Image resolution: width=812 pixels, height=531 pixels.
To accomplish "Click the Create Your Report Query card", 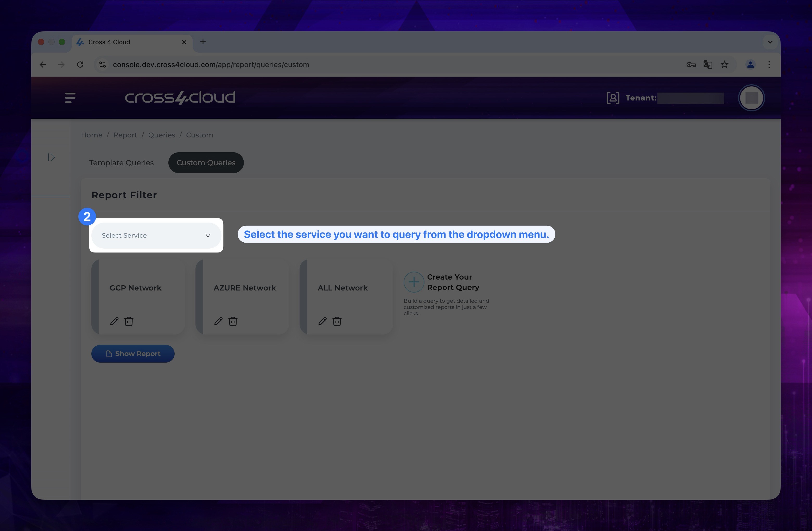I will pos(447,293).
